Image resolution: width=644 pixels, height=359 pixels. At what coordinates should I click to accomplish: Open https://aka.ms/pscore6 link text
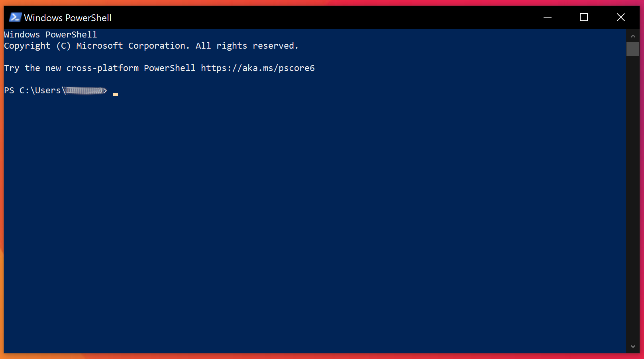258,68
